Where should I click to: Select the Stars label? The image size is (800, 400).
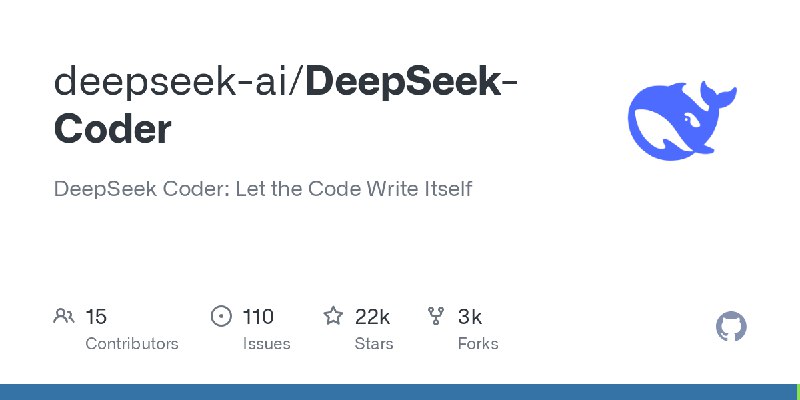pyautogui.click(x=374, y=344)
